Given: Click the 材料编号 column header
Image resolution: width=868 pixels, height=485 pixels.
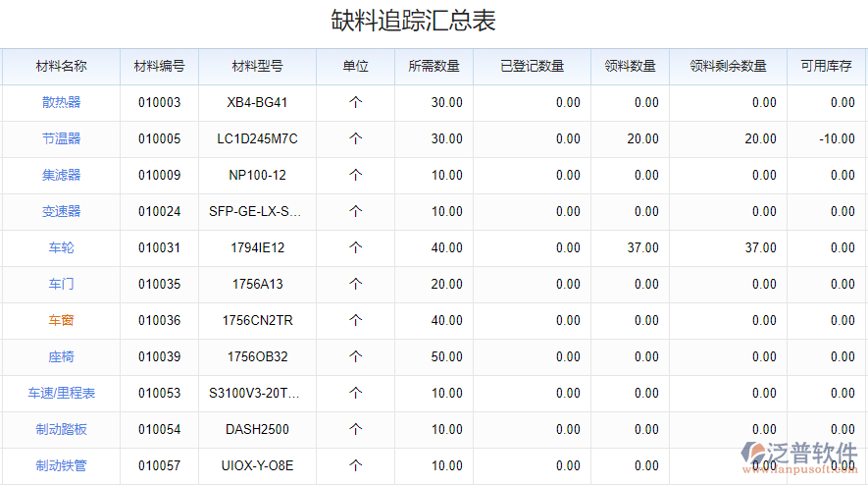Looking at the screenshot, I should tap(159, 67).
